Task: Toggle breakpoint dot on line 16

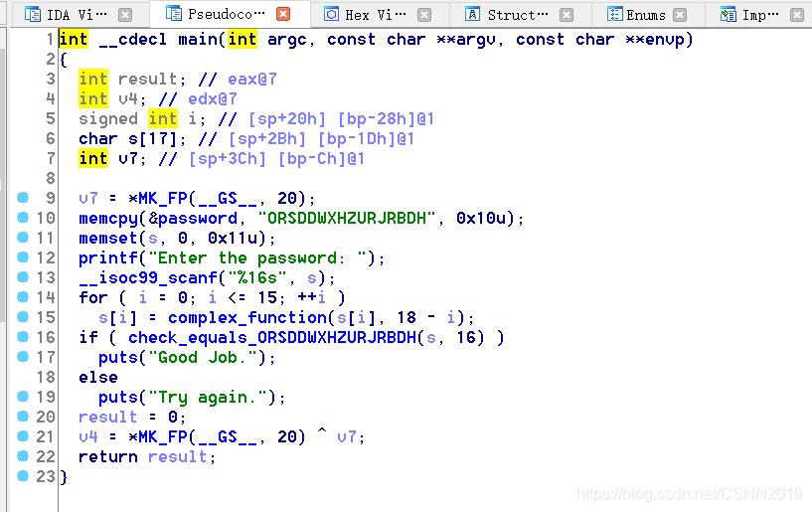Action: (23, 337)
